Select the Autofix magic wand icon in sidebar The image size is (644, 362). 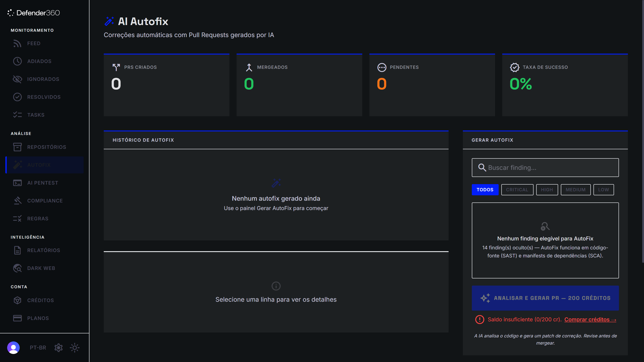(17, 165)
